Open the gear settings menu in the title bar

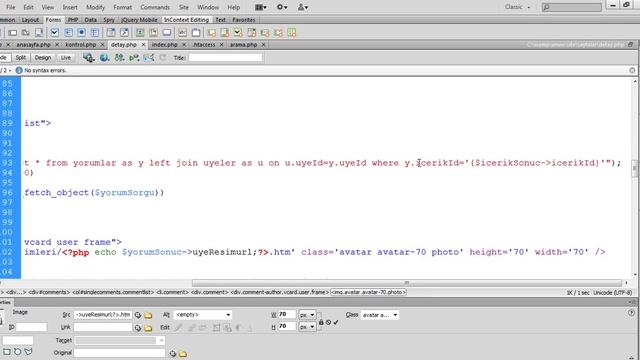pyautogui.click(x=282, y=7)
